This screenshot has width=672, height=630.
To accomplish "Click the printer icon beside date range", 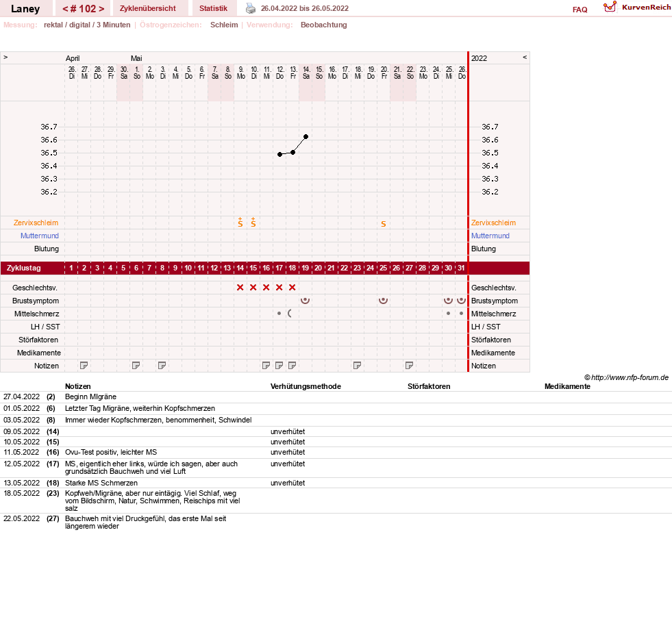I will tap(251, 8).
